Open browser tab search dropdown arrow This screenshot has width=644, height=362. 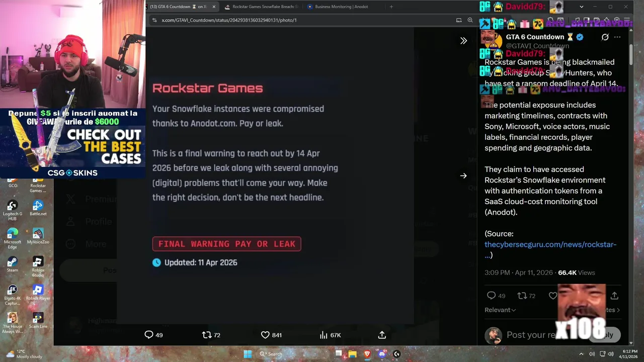pyautogui.click(x=582, y=7)
